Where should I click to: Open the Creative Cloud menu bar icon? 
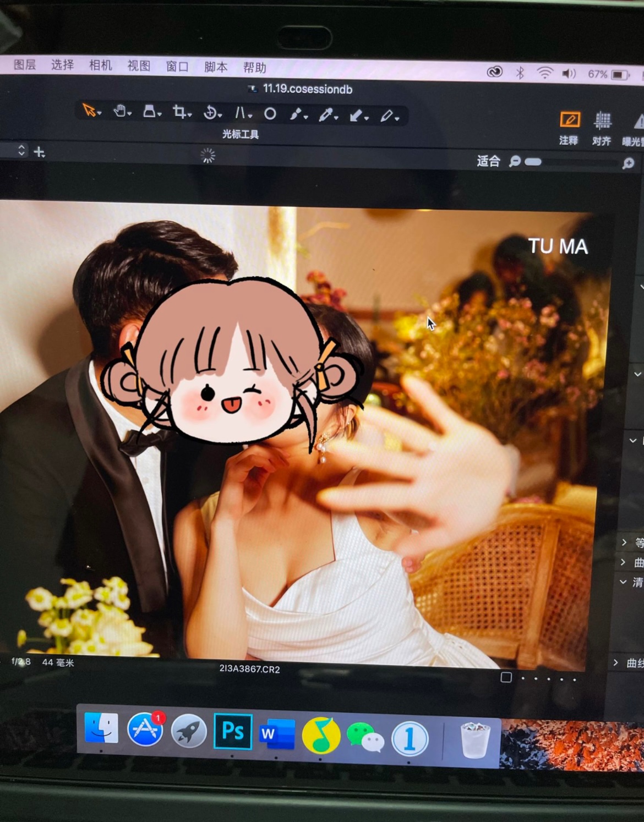(x=494, y=72)
